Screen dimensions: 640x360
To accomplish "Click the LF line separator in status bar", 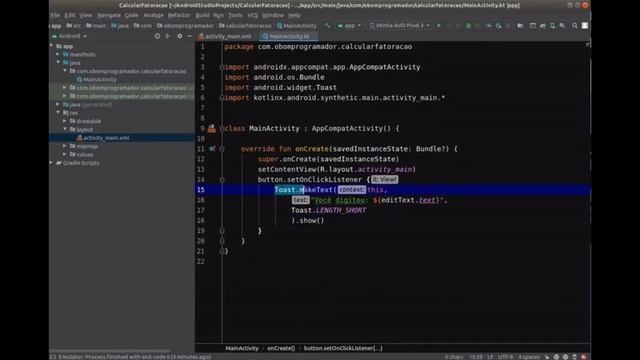I will tap(490, 357).
